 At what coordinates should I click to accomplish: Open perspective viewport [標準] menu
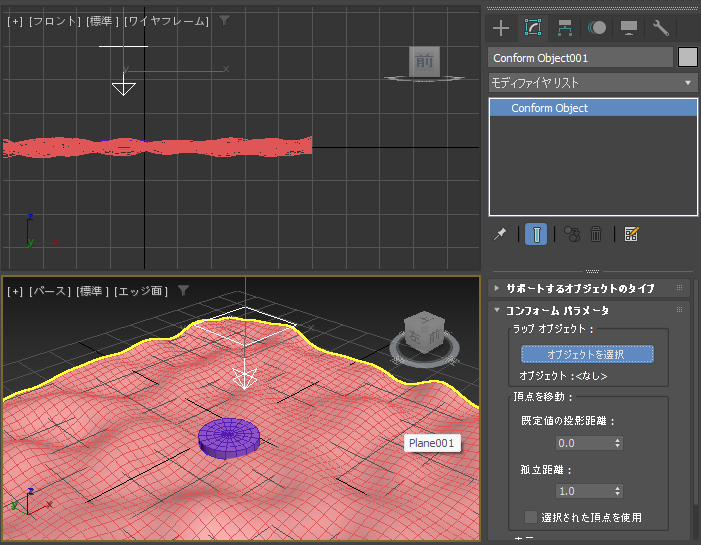coord(92,291)
